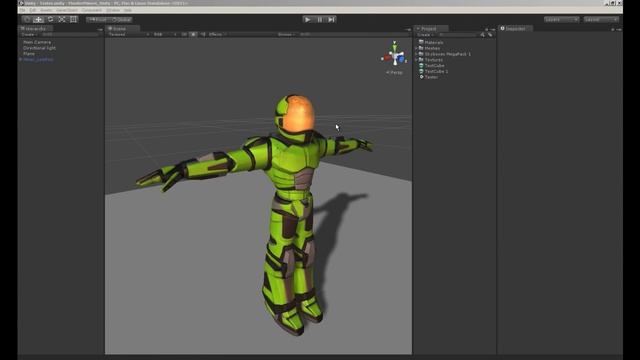The image size is (640, 360).
Task: Open the RGB render mode dropdown
Action: [x=164, y=35]
